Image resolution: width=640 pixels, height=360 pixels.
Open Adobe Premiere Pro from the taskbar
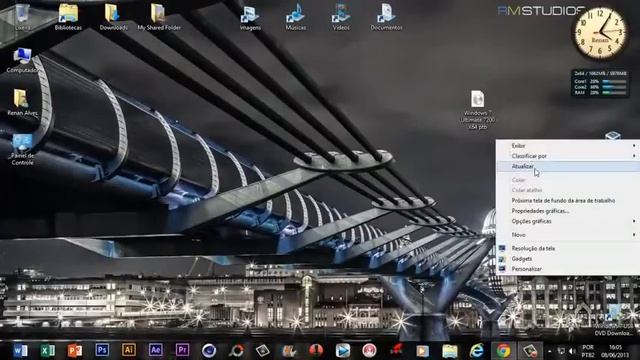[x=182, y=350]
